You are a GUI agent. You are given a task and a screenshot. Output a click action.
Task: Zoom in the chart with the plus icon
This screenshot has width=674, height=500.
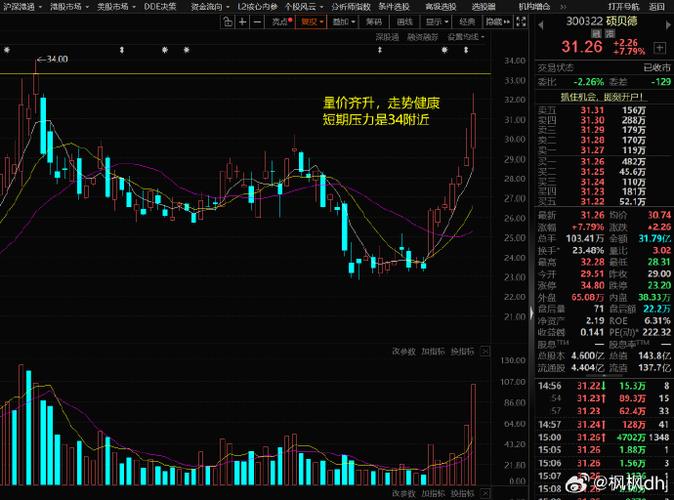pyautogui.click(x=242, y=21)
